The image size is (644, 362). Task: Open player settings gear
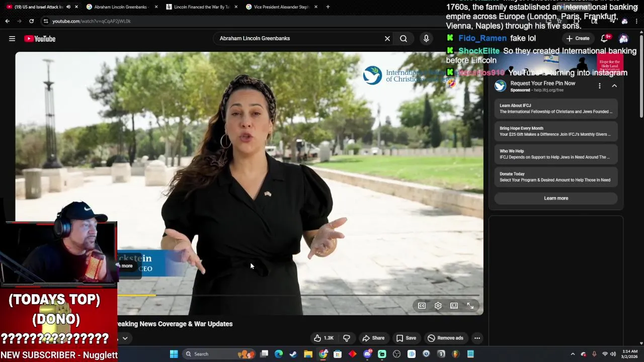[438, 306]
